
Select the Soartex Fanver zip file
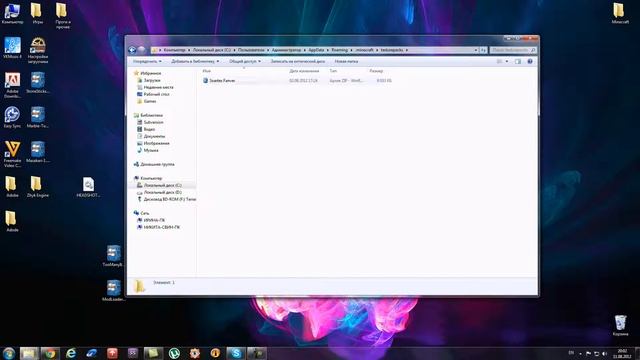tap(219, 81)
